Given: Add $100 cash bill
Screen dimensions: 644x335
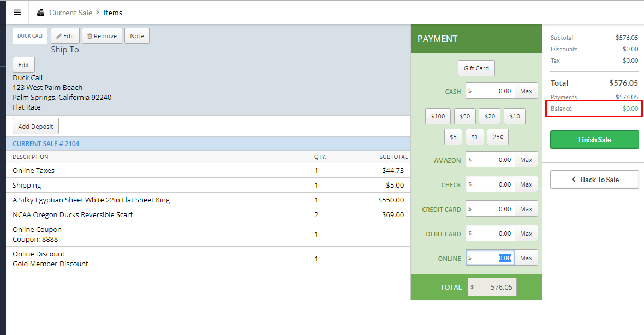Looking at the screenshot, I should pos(438,116).
